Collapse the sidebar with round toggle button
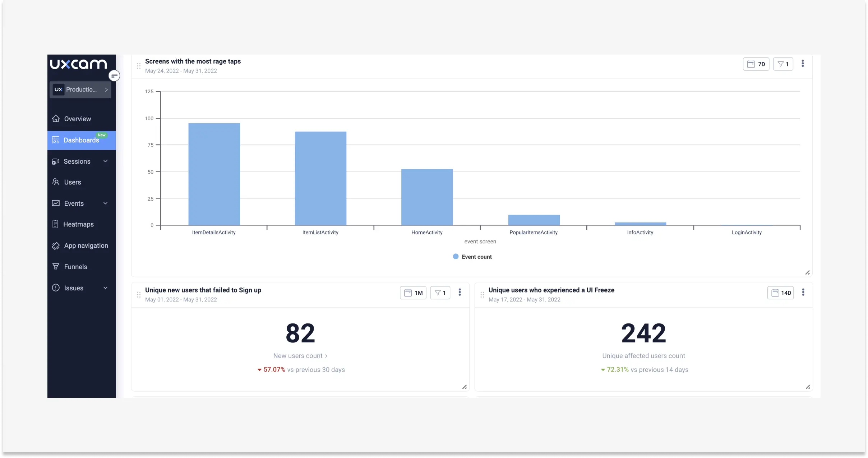 pyautogui.click(x=114, y=76)
